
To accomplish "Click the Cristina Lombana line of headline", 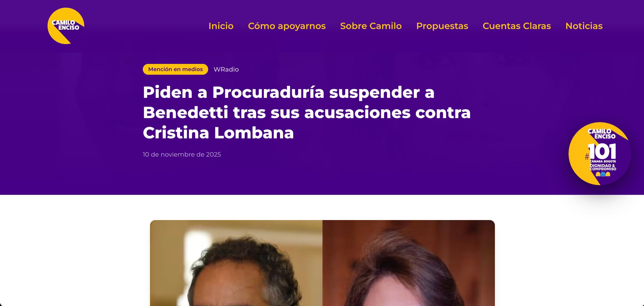I will [x=218, y=133].
